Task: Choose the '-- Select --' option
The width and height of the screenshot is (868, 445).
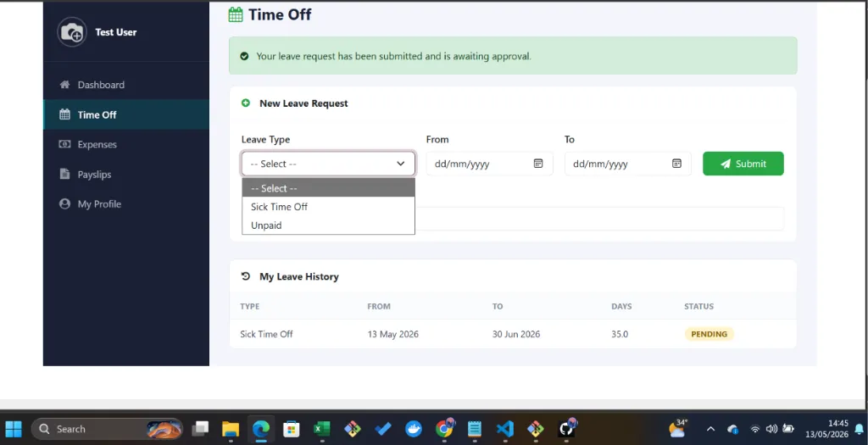Action: pyautogui.click(x=328, y=188)
